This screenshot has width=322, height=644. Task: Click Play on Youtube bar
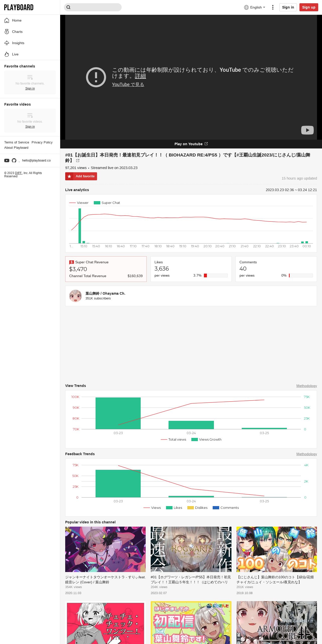[x=191, y=144]
